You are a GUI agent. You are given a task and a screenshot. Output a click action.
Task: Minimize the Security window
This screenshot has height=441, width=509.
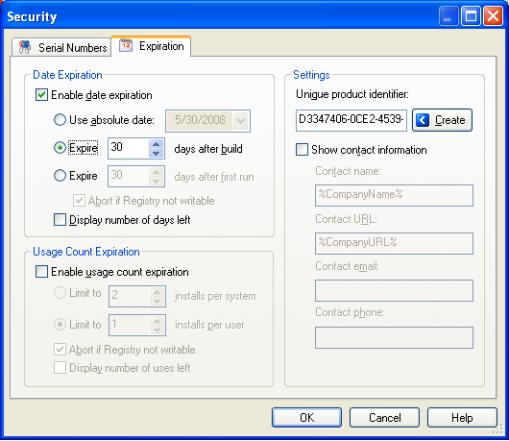[448, 16]
